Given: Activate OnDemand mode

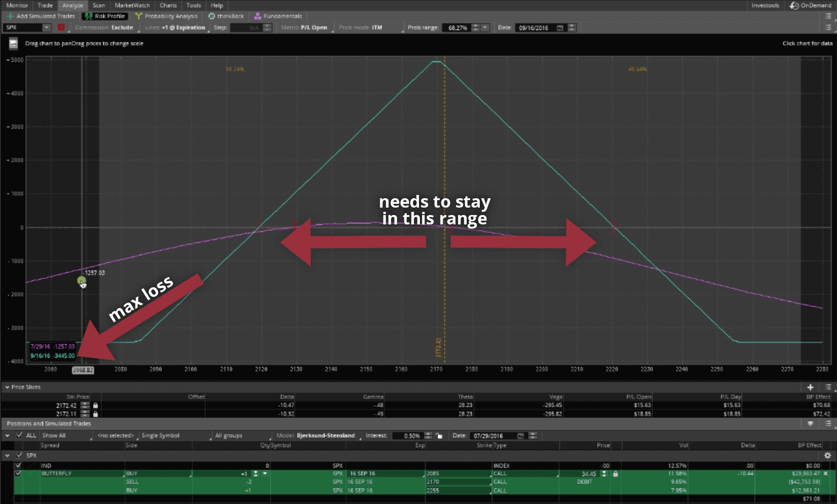Looking at the screenshot, I should click(x=810, y=5).
